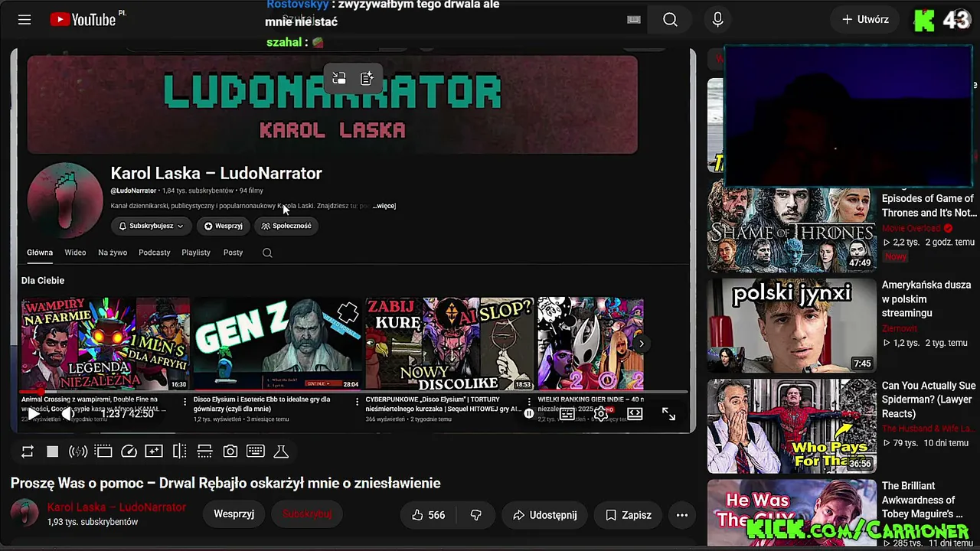The width and height of the screenshot is (980, 551).
Task: Click the dashed-line layout icon below the player
Action: coord(204,452)
